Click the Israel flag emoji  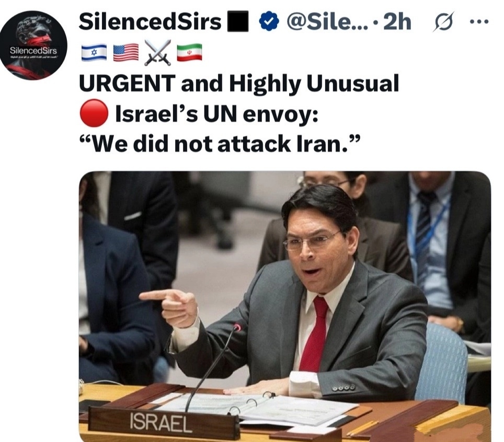(94, 53)
